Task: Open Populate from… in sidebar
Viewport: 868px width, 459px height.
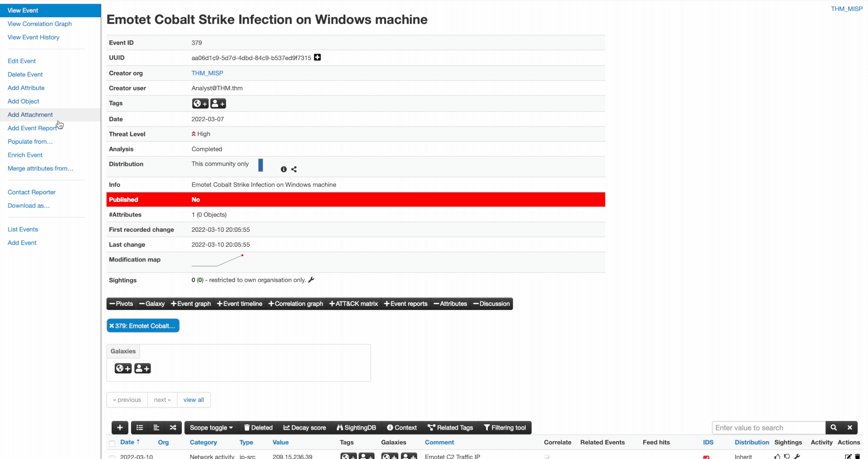Action: pos(30,142)
